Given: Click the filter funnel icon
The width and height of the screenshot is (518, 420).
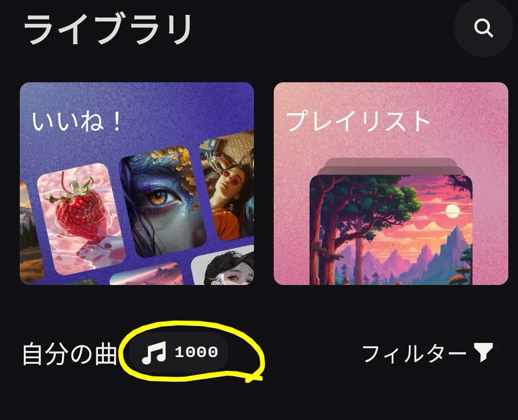Looking at the screenshot, I should coord(483,352).
